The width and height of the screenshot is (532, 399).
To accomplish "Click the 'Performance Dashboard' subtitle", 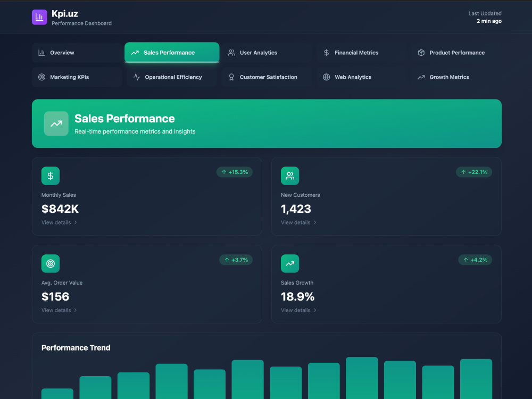I will [x=81, y=23].
